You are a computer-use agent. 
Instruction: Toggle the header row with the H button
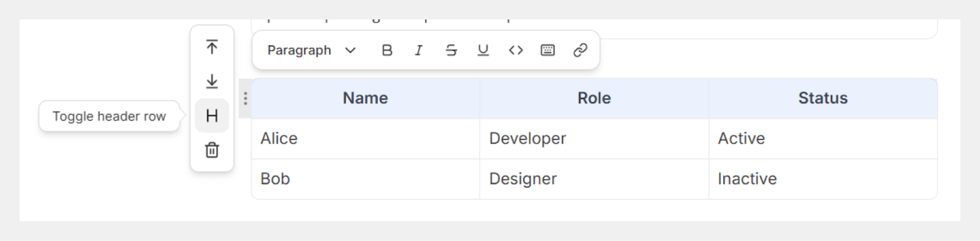tap(212, 116)
